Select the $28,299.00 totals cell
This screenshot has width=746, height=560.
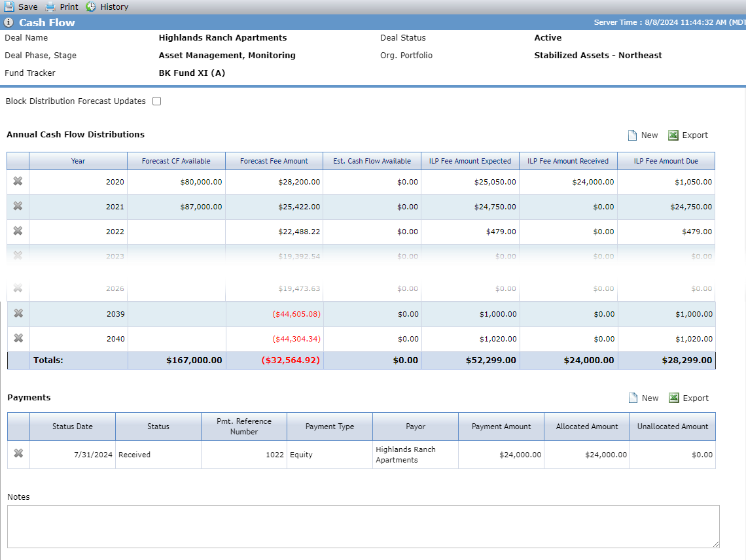pyautogui.click(x=667, y=360)
